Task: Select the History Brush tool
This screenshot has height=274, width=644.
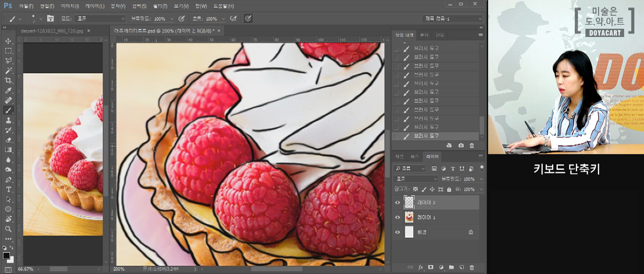Action: point(9,130)
